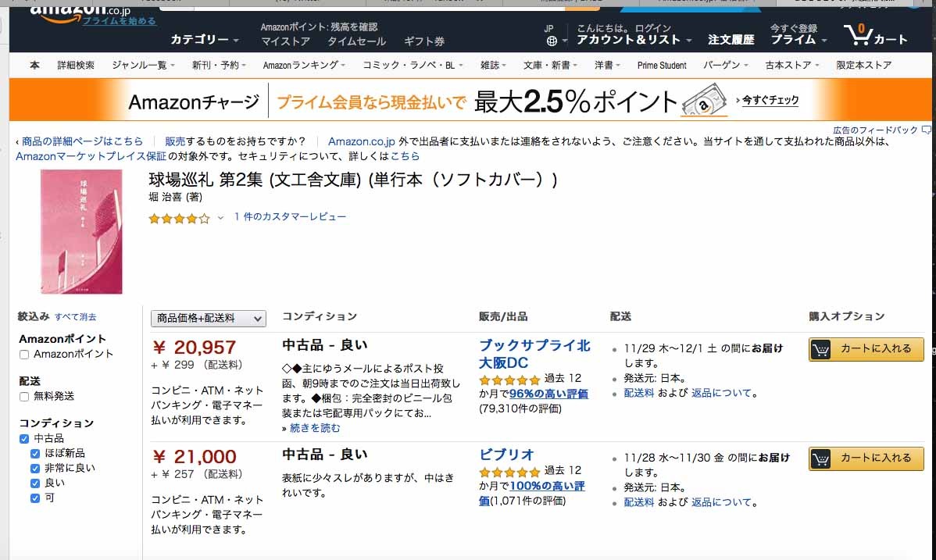Open the shopping cart icon

[859, 34]
